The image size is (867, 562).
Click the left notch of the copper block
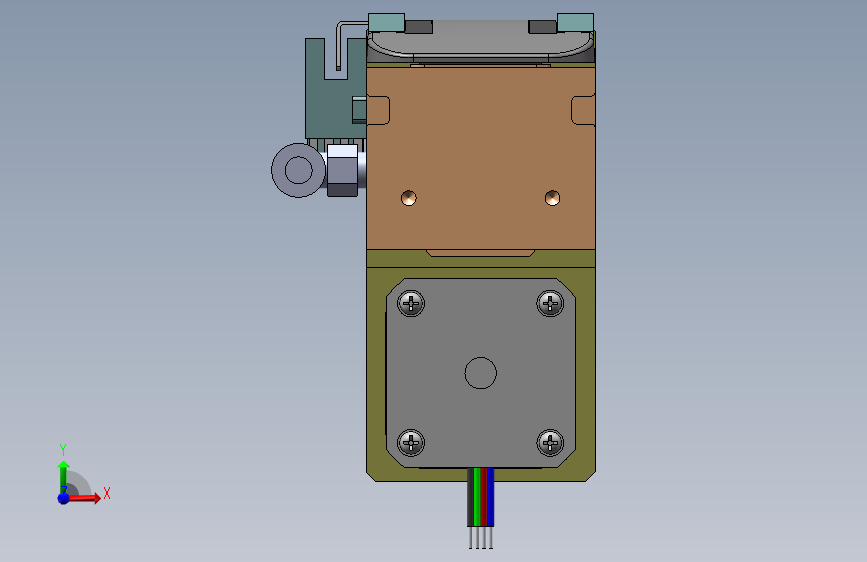[378, 110]
